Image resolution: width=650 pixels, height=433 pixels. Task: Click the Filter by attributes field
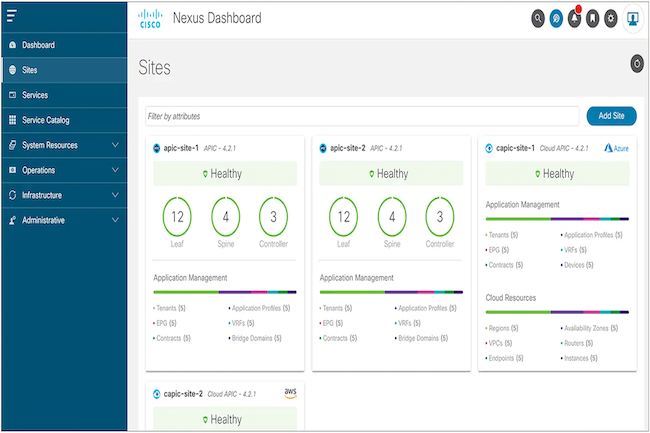[x=361, y=115]
